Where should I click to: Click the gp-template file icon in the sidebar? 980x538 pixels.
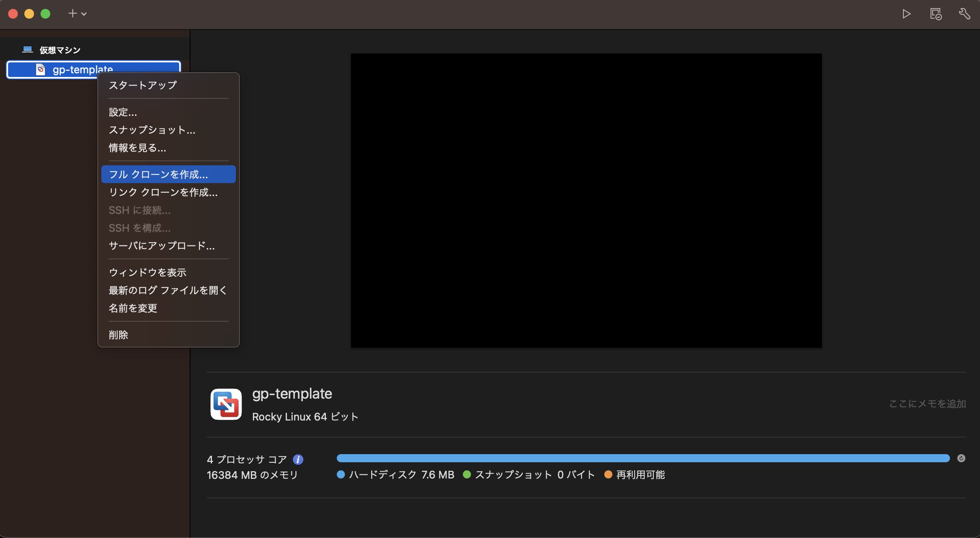point(41,70)
